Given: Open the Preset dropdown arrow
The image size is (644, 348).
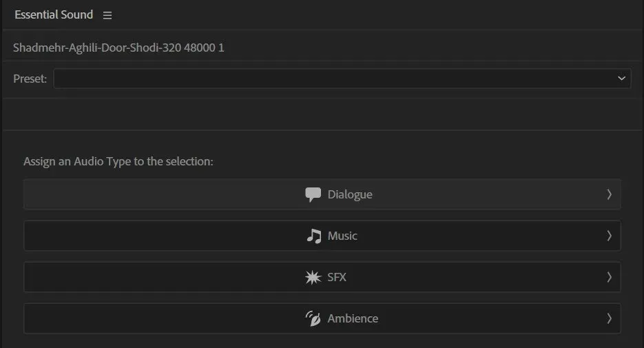Looking at the screenshot, I should 621,78.
